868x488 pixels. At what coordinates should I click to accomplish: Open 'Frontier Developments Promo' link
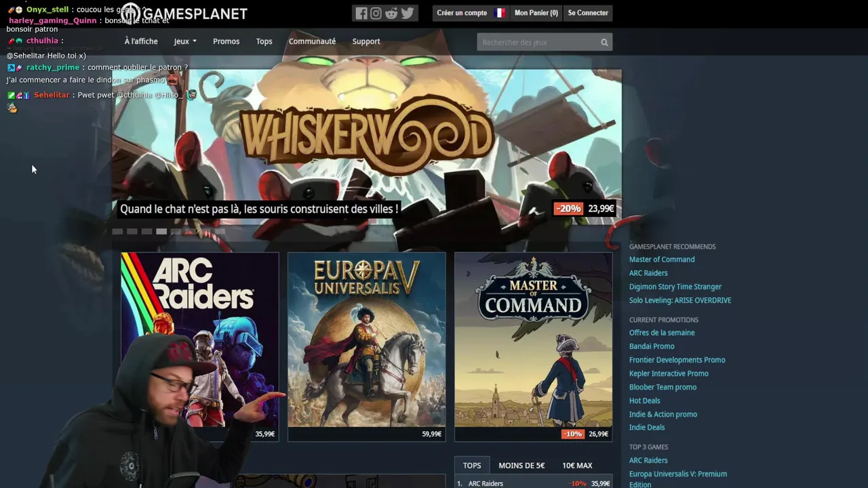coord(677,360)
